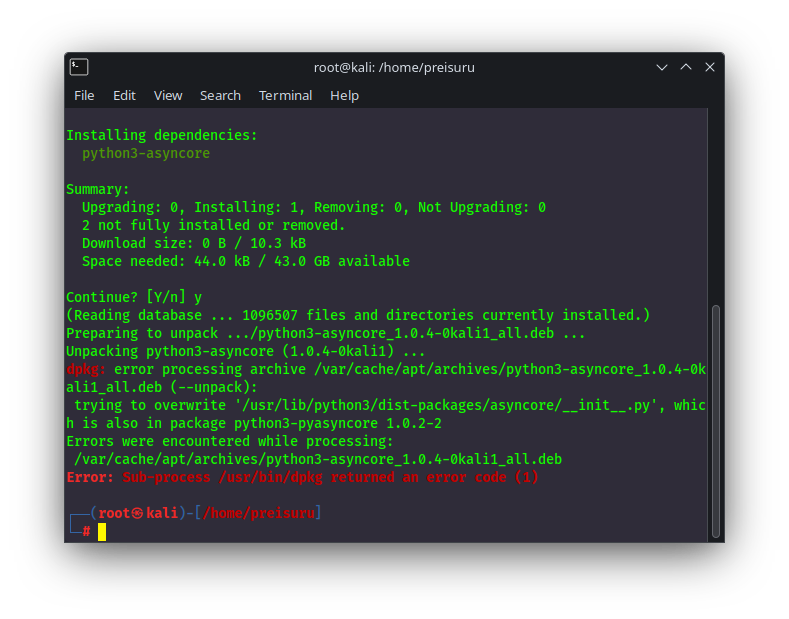Click the red Error: Sub-process line

pyautogui.click(x=302, y=477)
